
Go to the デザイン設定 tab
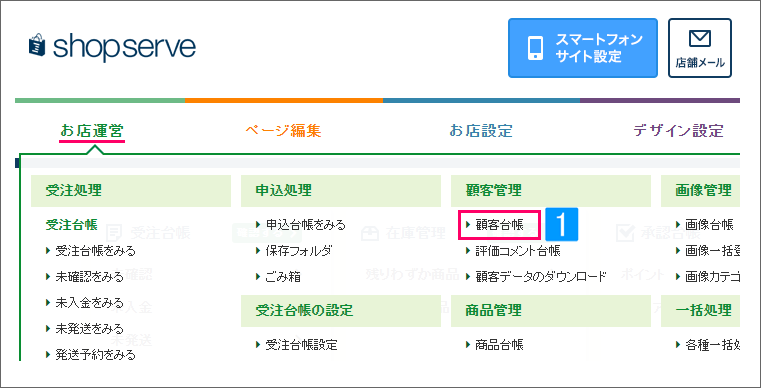678,131
